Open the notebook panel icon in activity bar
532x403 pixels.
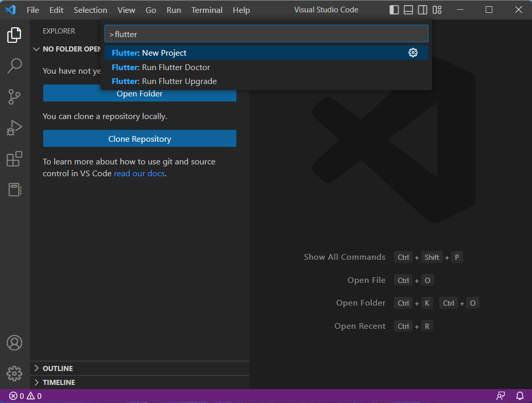click(x=14, y=190)
